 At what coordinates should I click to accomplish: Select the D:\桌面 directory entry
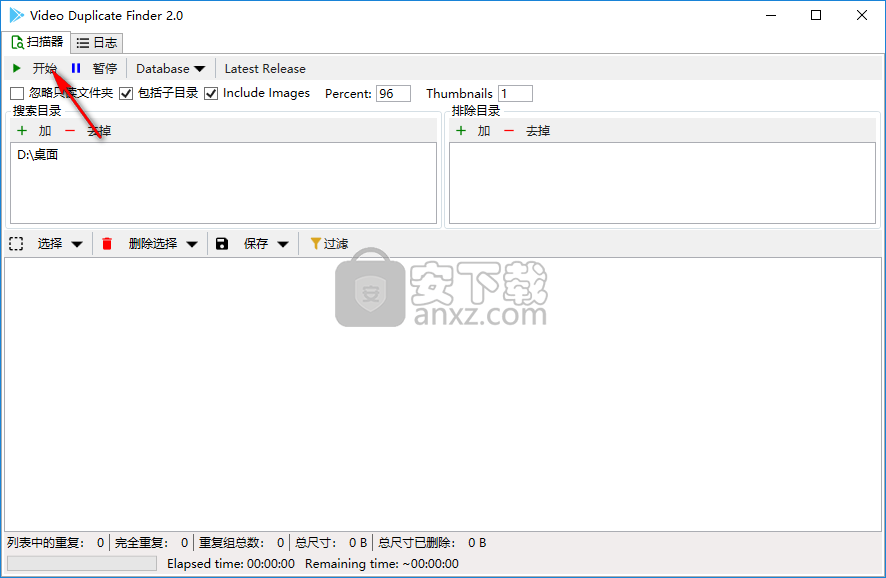pos(38,155)
